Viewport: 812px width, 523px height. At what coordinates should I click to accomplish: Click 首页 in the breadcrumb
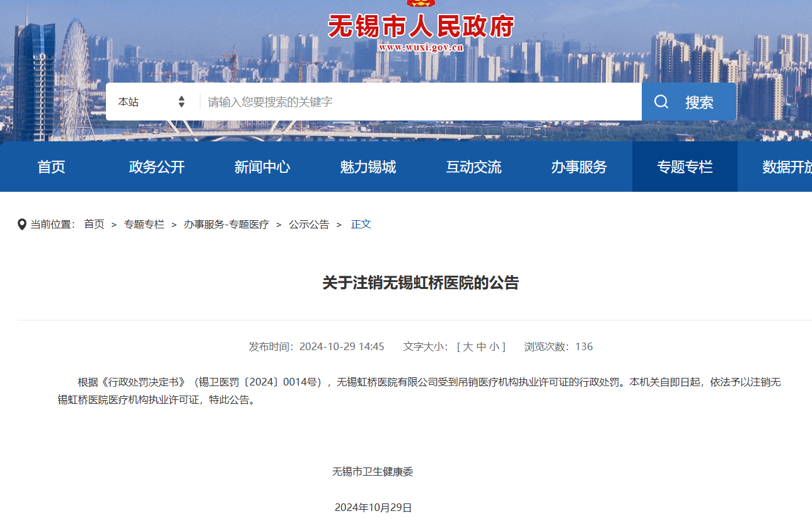click(x=94, y=224)
